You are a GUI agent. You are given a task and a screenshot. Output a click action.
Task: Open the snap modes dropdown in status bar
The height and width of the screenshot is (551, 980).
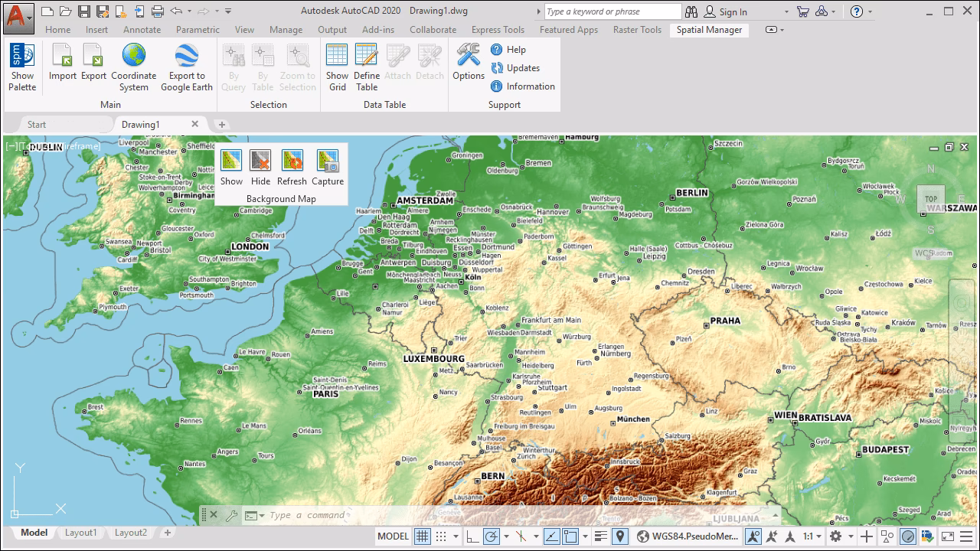click(455, 536)
